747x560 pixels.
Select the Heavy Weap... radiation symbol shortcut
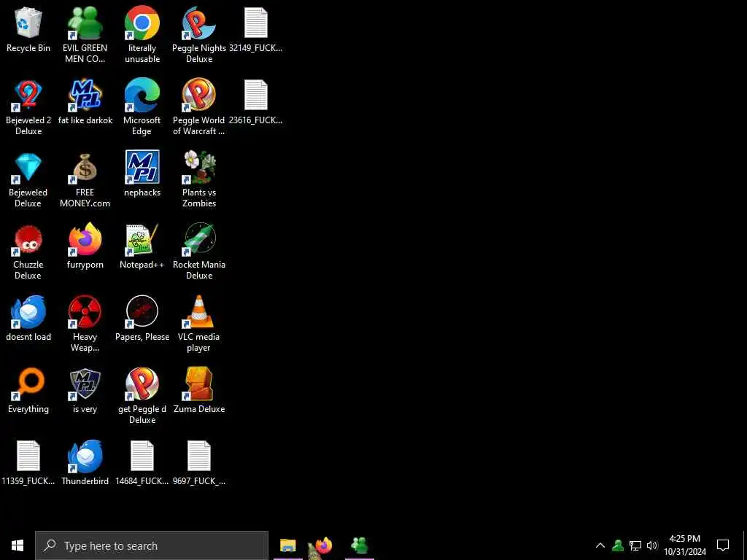85,324
